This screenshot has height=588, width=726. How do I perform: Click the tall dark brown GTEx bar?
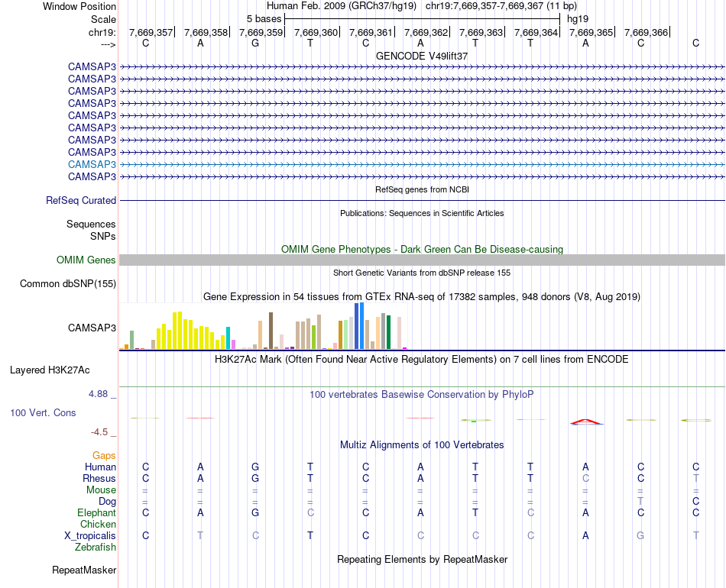271,331
